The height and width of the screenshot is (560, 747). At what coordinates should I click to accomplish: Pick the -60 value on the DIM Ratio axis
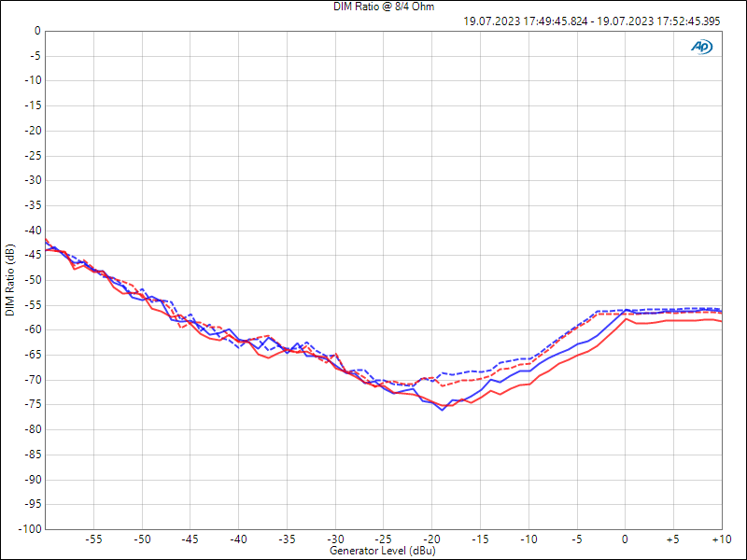33,330
